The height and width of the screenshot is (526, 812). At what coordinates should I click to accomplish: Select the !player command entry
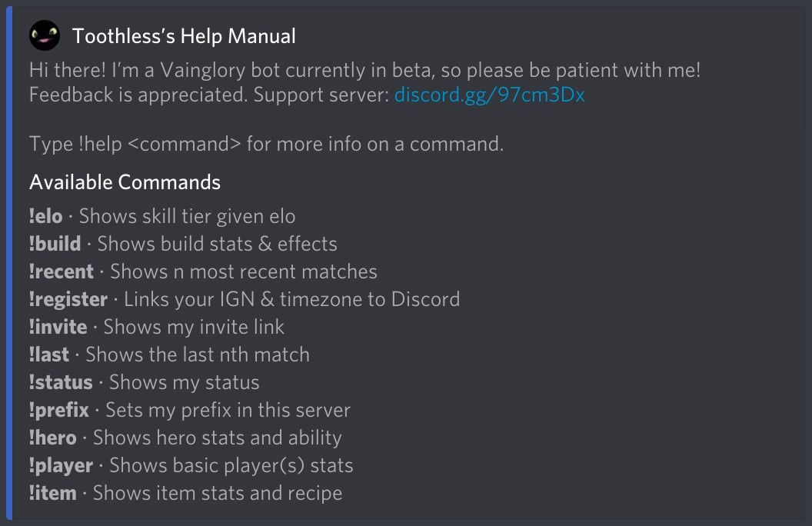coord(62,465)
